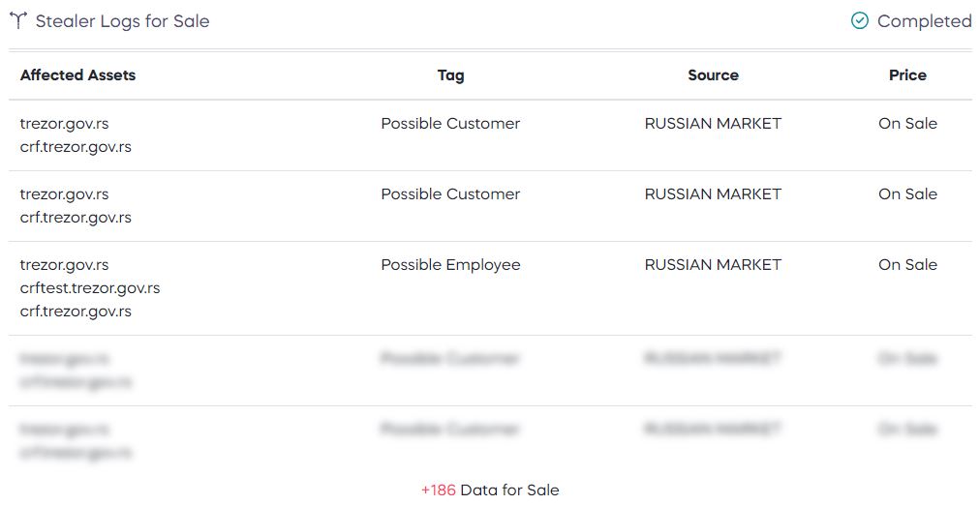Click On Sale price in third row
The image size is (980, 505).
(907, 265)
